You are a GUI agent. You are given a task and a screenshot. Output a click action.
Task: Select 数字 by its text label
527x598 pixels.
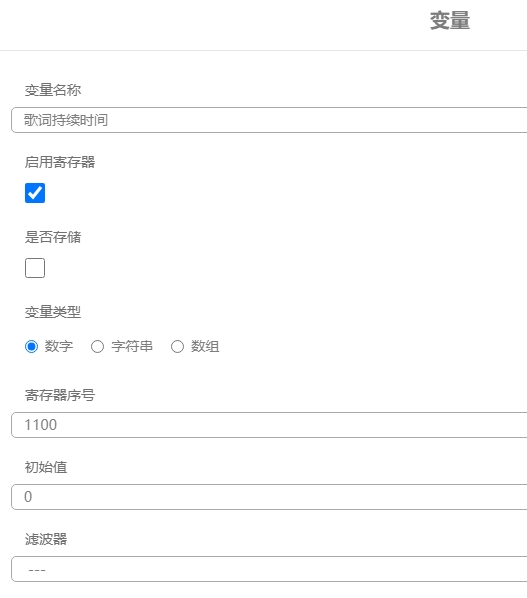point(59,347)
